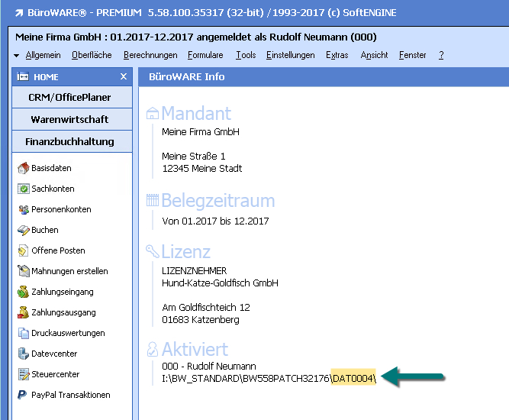Click the Personenkonten icon

(x=24, y=209)
